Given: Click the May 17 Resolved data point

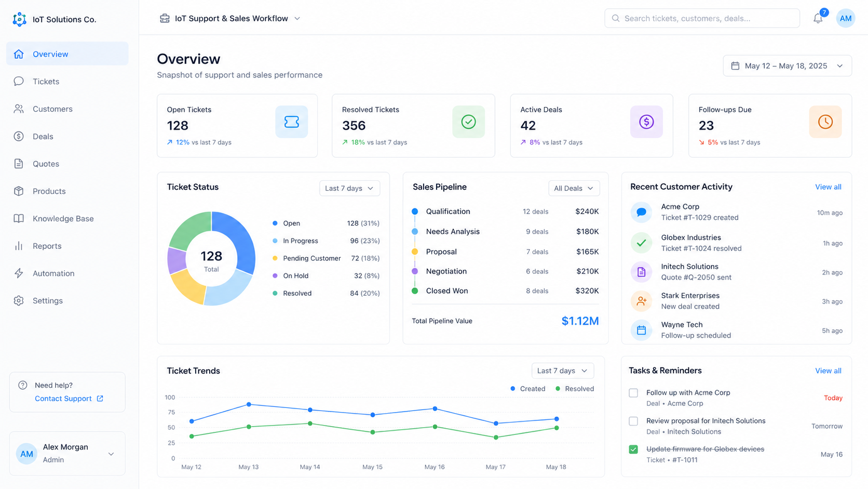Looking at the screenshot, I should pos(496,438).
